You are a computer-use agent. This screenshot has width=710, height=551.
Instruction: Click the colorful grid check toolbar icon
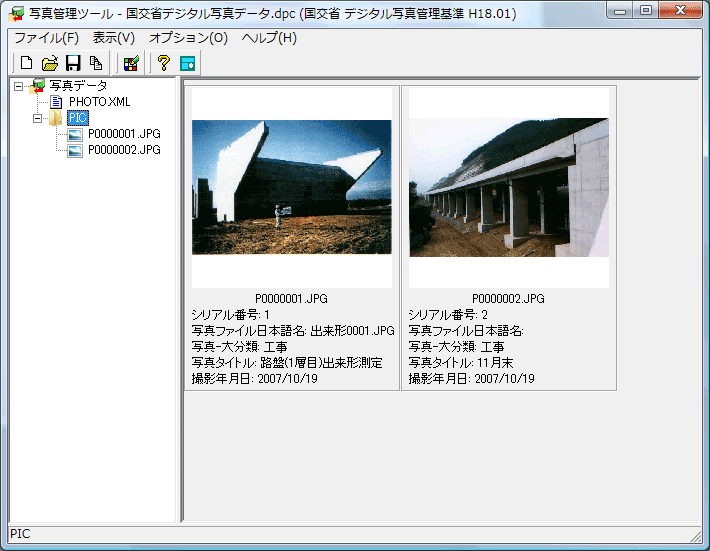131,63
